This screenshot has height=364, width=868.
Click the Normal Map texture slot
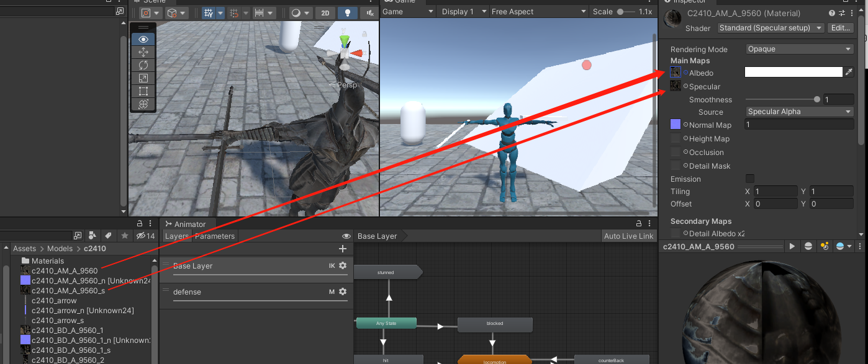[676, 125]
